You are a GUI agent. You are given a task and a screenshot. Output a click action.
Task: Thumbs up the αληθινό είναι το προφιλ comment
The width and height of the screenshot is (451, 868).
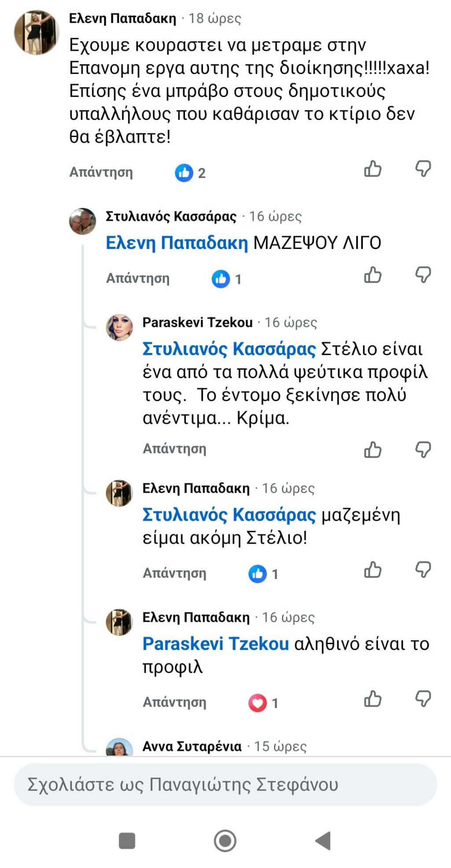(373, 699)
